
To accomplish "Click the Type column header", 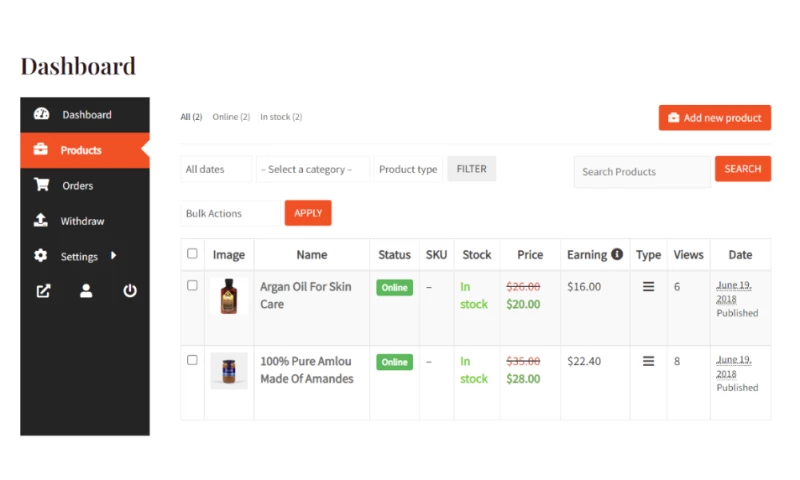I will pos(648,255).
